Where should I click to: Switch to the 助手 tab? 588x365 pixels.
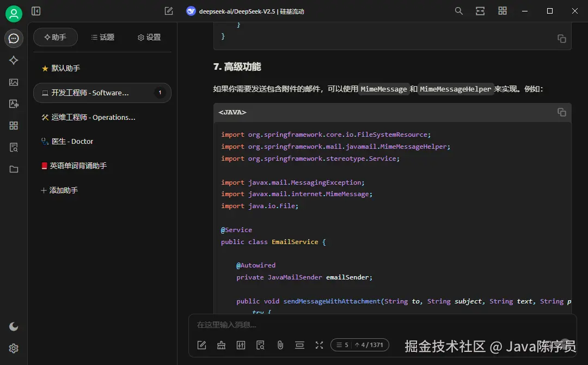(56, 37)
